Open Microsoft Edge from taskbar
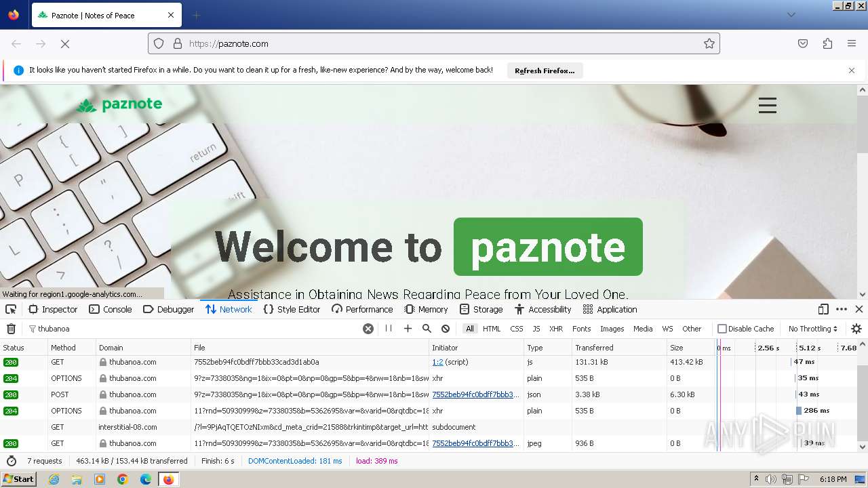868x488 pixels. (x=146, y=479)
